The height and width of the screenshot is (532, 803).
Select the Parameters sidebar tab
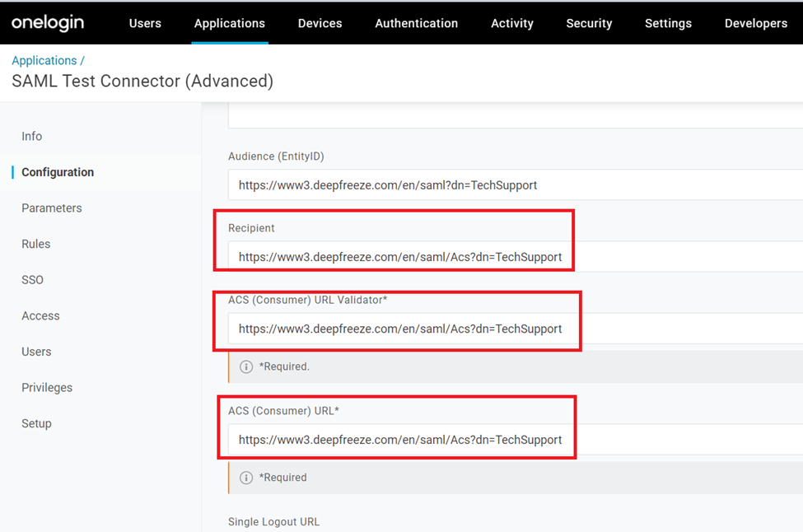[52, 208]
